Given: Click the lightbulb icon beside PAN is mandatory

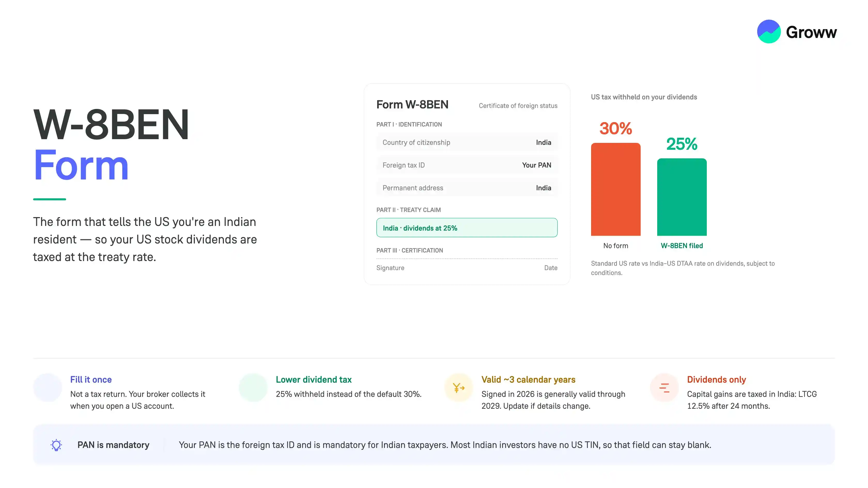Looking at the screenshot, I should coord(56,445).
